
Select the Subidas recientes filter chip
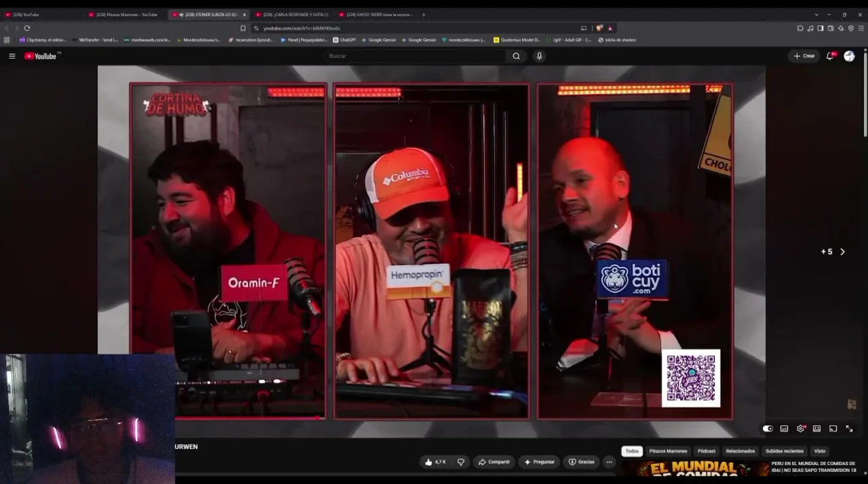coord(785,451)
